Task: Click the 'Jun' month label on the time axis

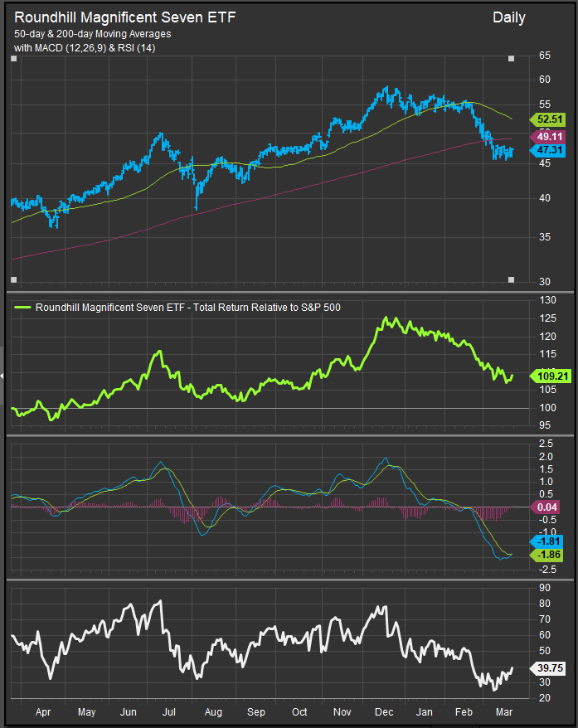Action: click(x=129, y=712)
